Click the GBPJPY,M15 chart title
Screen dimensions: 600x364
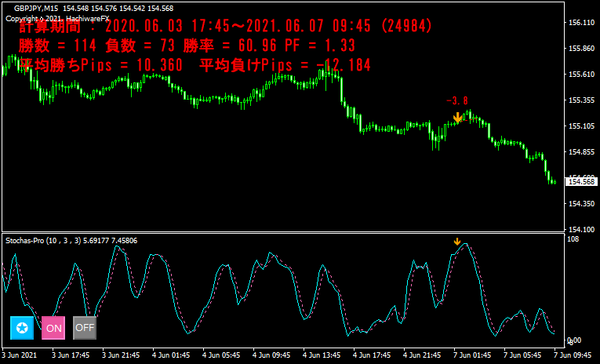coord(38,8)
